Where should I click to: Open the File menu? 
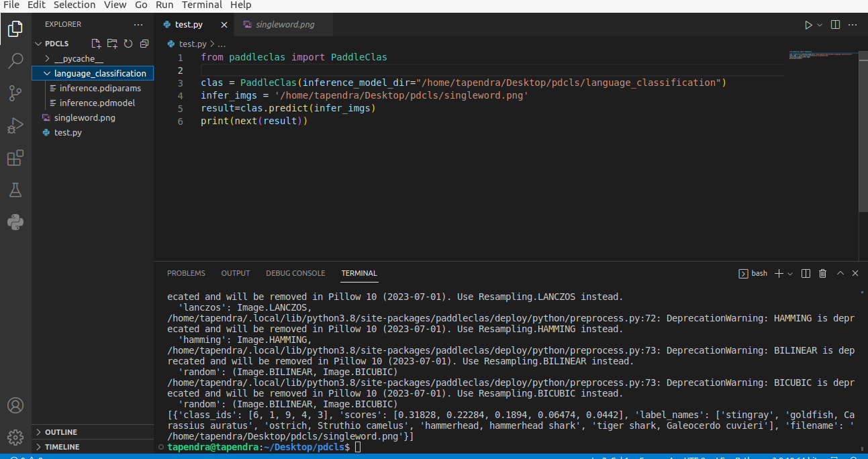[11, 5]
